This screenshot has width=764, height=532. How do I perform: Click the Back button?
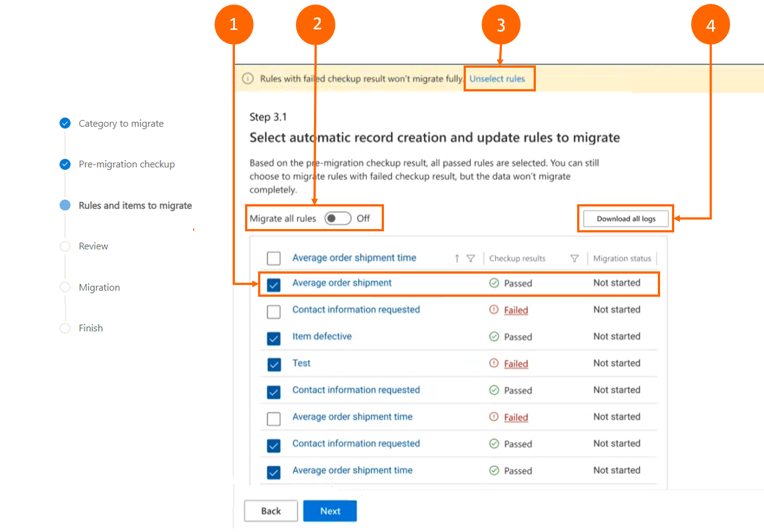coord(270,511)
